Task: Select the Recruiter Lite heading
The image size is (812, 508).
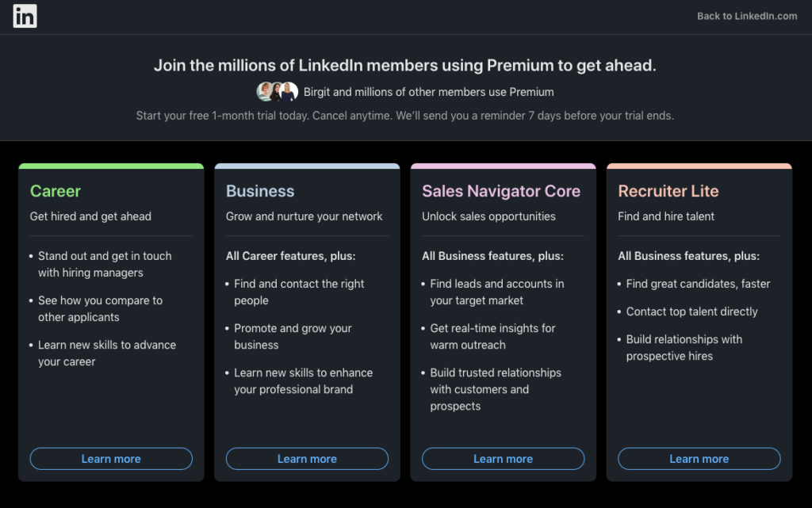Action: (668, 191)
